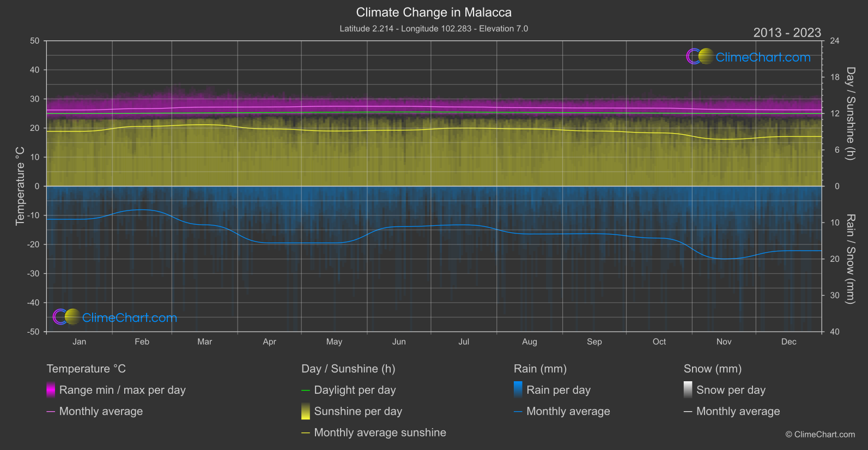Click the Aug month label on axis
Viewport: 868px width, 450px height.
click(530, 341)
